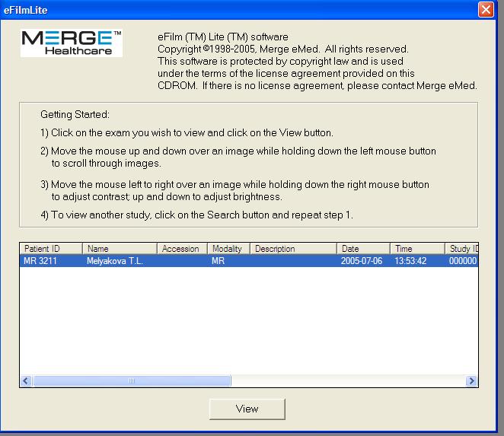Viewport: 504px width, 436px height.
Task: Select the name Melyakova T.L.
Action: click(x=115, y=260)
